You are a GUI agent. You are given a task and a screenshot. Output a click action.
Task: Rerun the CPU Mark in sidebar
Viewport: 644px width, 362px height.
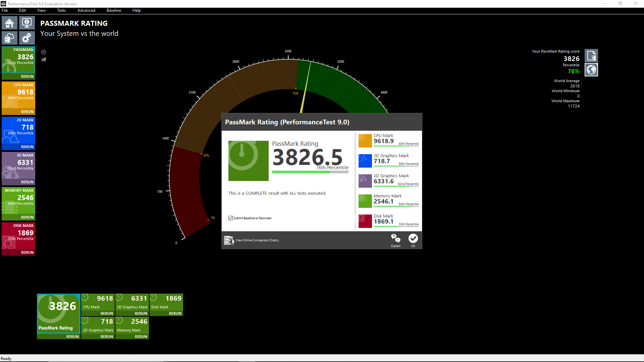pyautogui.click(x=27, y=112)
